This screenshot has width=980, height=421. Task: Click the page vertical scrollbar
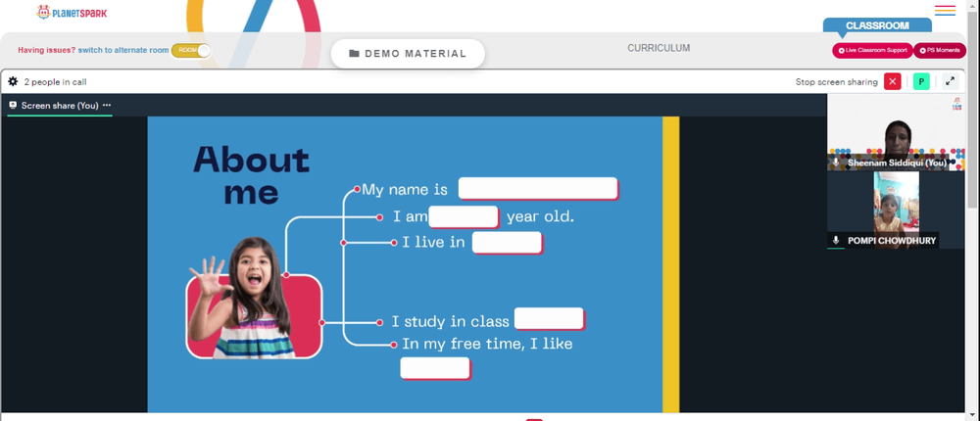click(973, 110)
